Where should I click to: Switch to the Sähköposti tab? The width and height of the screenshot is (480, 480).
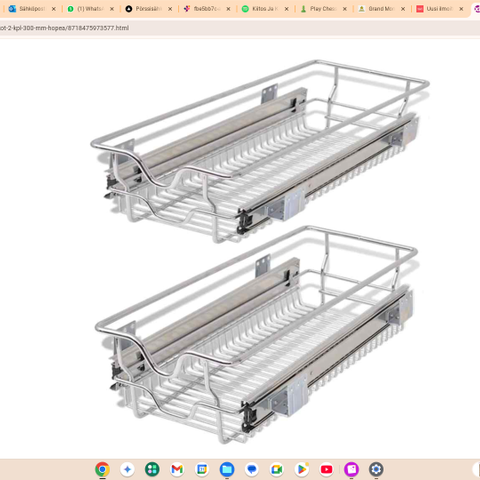tap(32, 9)
